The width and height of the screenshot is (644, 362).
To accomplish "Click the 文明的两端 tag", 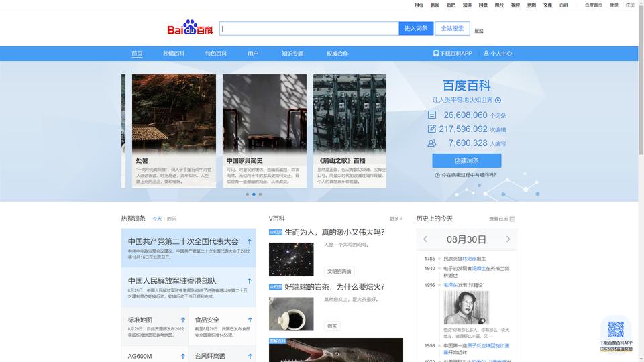I will coord(339,271).
